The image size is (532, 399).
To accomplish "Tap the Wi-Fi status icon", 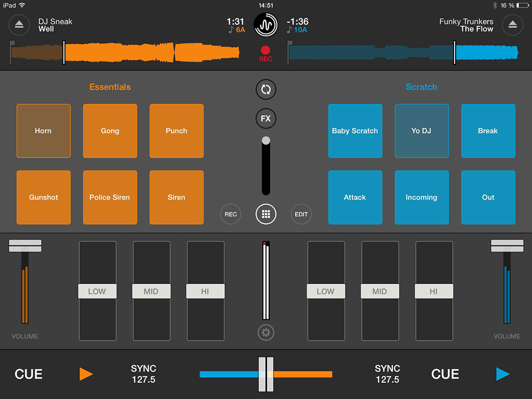I will pos(22,5).
